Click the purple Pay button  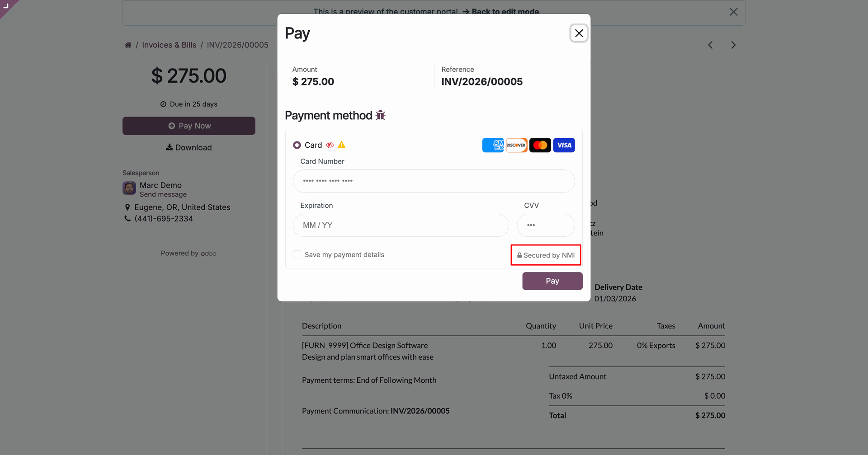point(552,281)
